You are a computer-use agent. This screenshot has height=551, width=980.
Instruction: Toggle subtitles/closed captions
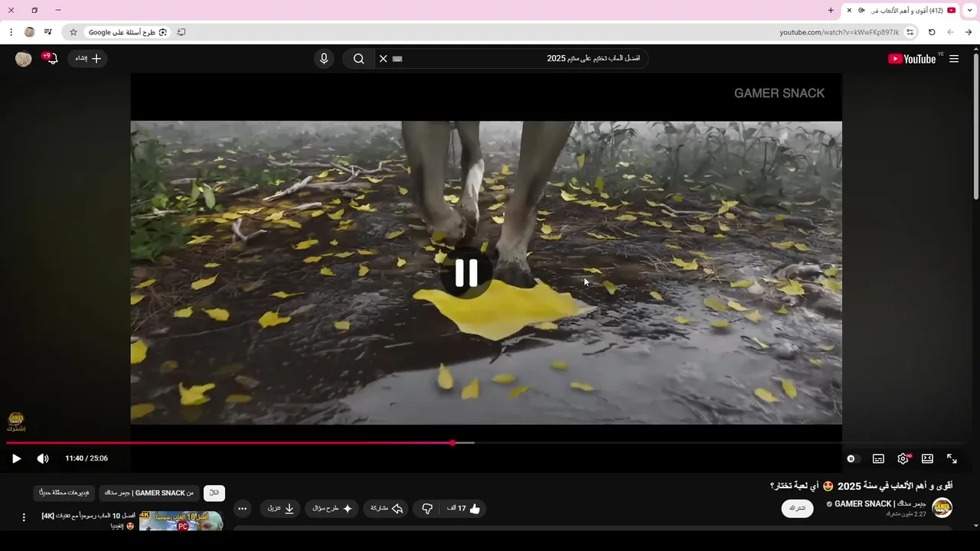coord(878,458)
